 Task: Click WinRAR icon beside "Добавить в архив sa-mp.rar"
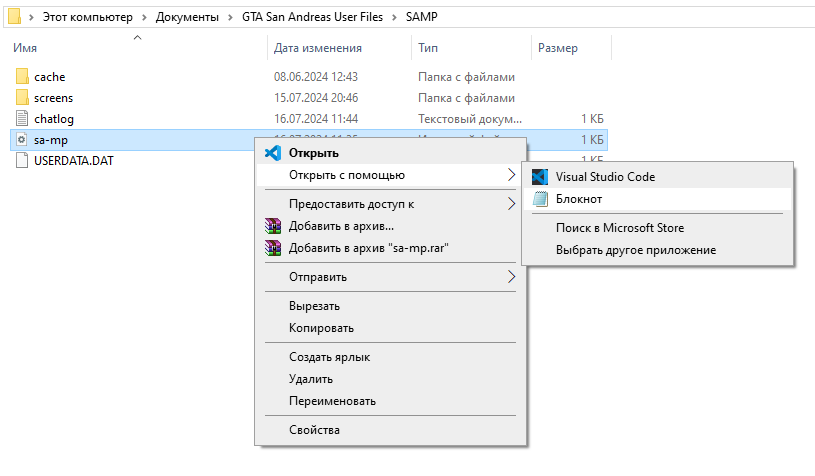[271, 248]
